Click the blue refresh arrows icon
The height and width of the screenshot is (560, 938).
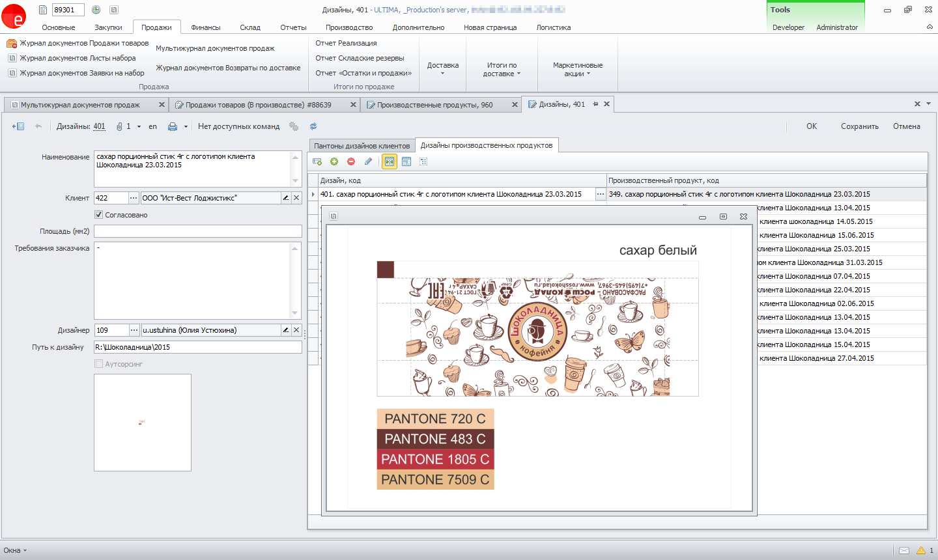coord(313,126)
